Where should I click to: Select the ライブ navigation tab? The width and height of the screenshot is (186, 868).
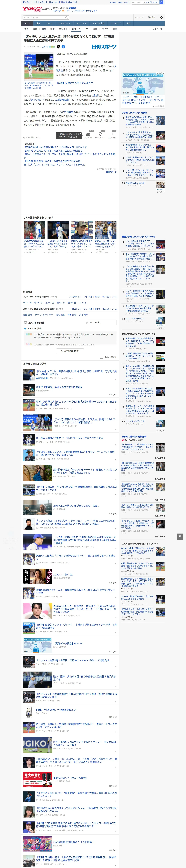49,24
